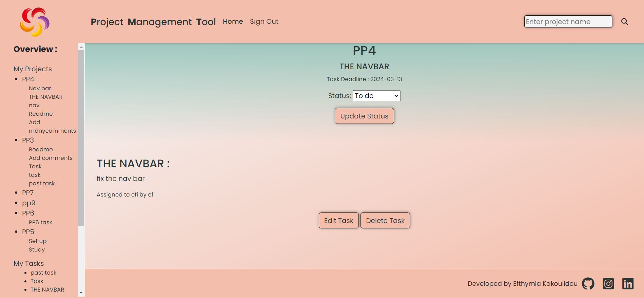644x298 pixels.
Task: Click Sign Out in the navbar
Action: coord(264,21)
